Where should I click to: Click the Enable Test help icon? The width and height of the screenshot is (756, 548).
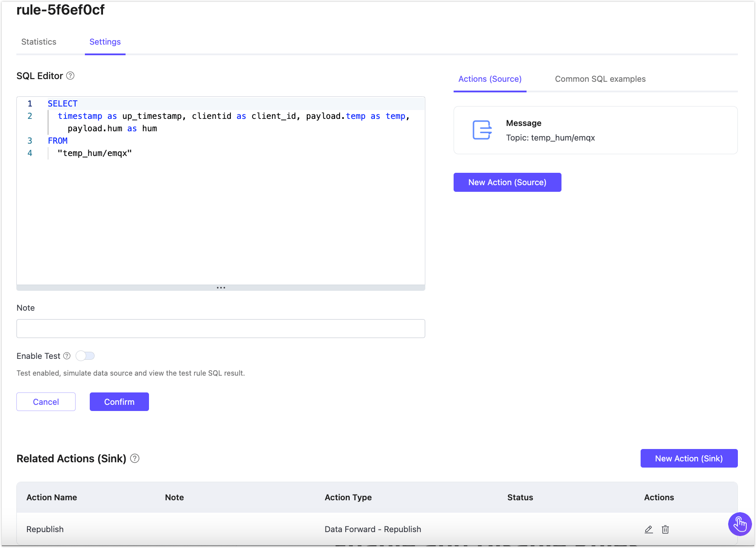pyautogui.click(x=67, y=356)
